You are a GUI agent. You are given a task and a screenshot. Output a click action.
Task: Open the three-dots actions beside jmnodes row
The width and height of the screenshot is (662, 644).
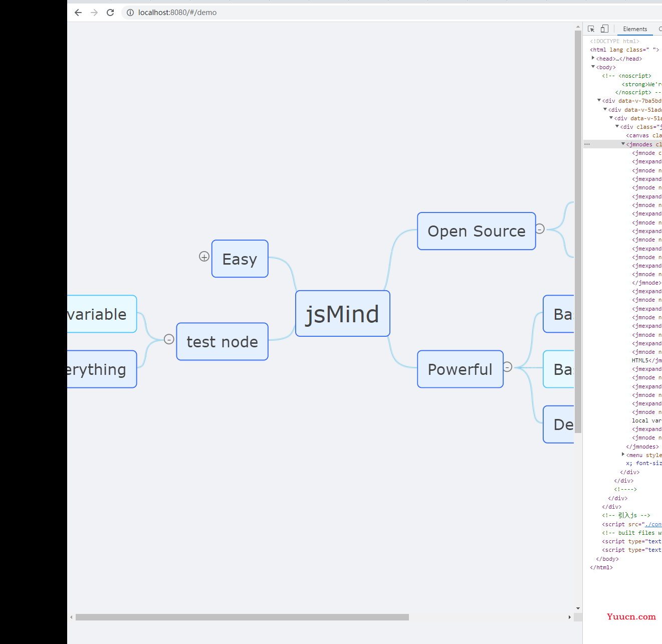(587, 144)
